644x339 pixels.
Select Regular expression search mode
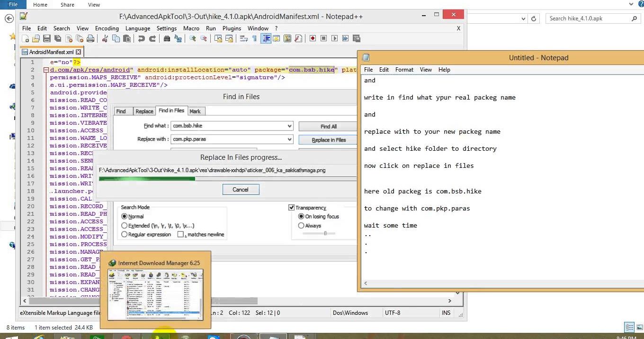pyautogui.click(x=125, y=234)
